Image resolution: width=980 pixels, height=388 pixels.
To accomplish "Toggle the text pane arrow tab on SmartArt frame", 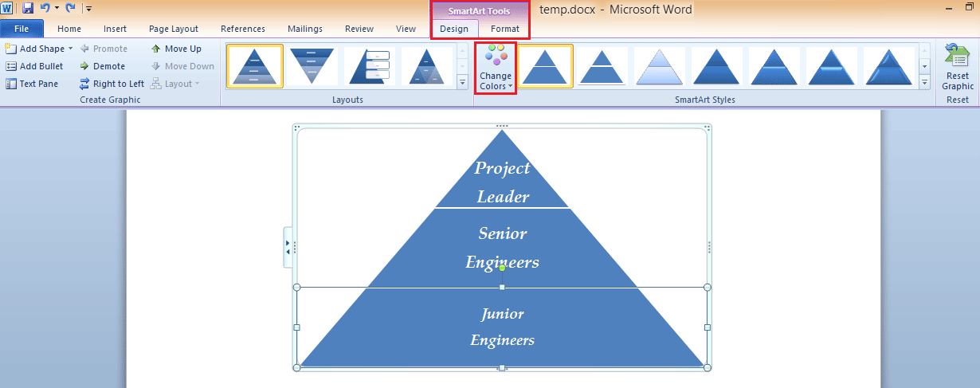I will (288, 247).
